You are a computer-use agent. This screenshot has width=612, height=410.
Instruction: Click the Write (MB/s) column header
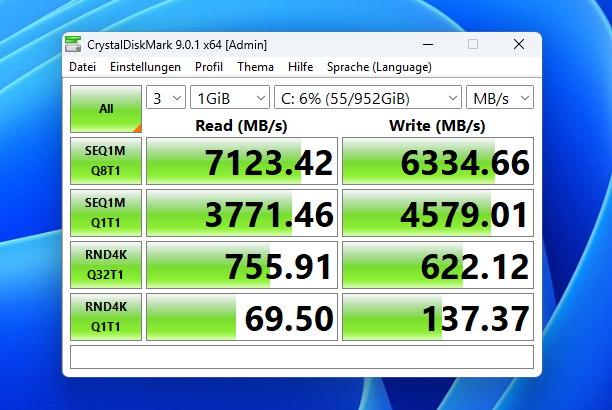tap(437, 126)
